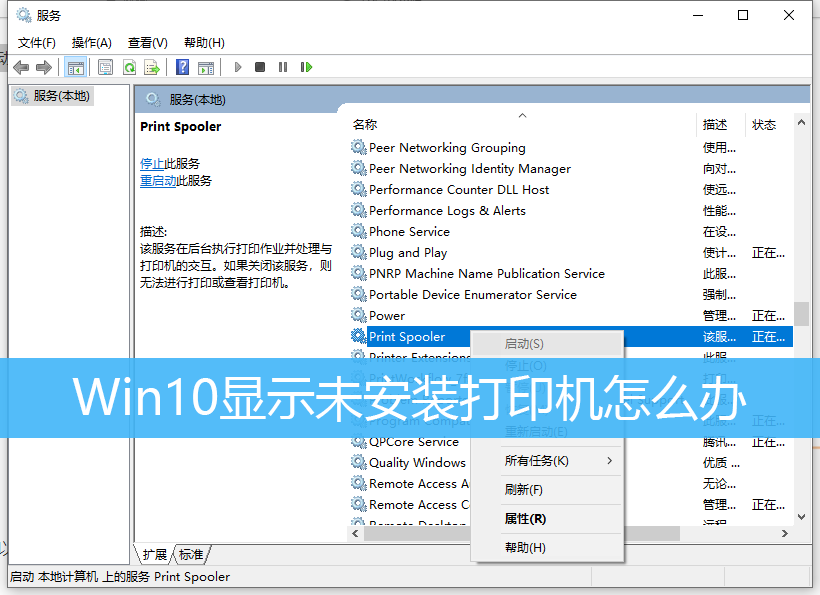Viewport: 820px width, 595px height.
Task: Choose 属性(R) from the context menu
Action: (x=525, y=519)
